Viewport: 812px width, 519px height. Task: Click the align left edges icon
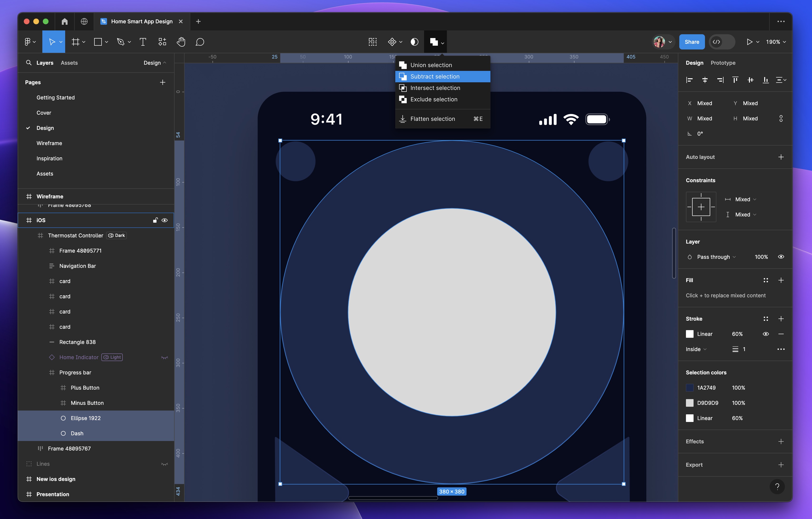tap(690, 80)
